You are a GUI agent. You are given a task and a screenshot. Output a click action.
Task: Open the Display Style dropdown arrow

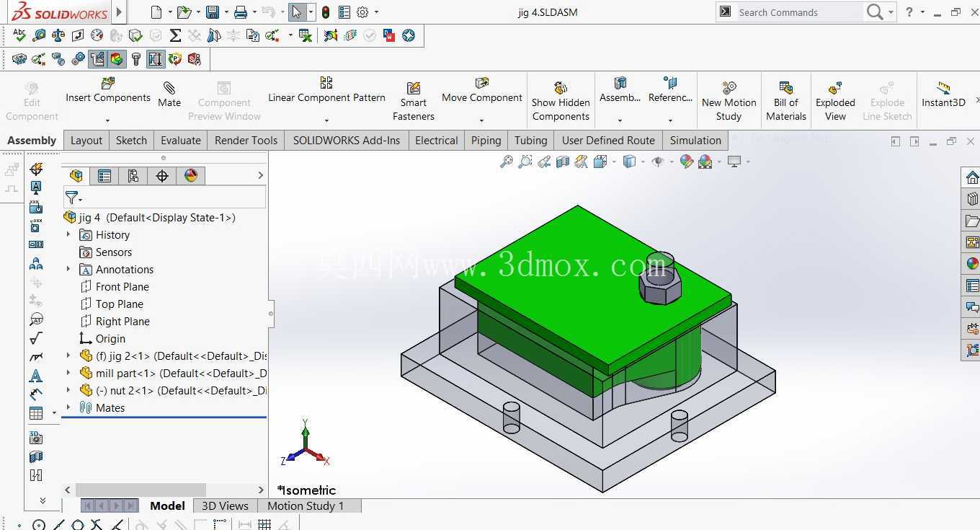642,162
